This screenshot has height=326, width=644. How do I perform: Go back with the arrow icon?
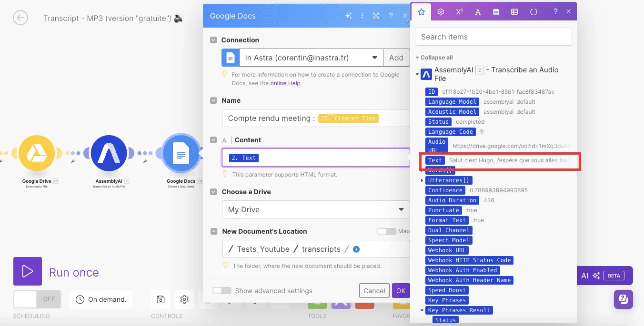[x=20, y=18]
